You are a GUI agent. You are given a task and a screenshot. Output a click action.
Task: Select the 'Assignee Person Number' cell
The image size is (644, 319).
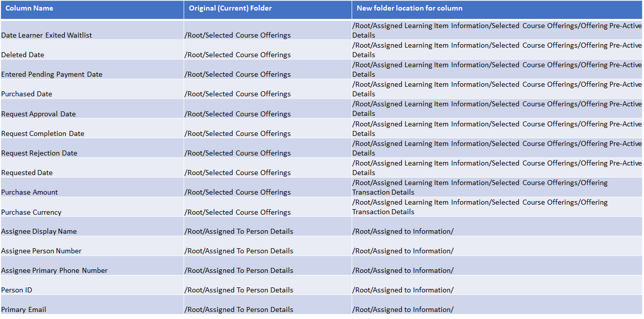92,246
